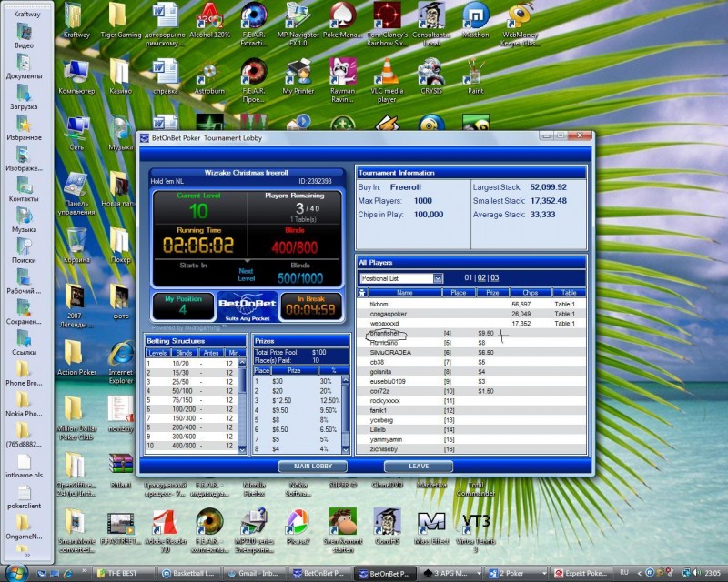Open the Internet Explorer desktop icon
This screenshot has height=582, width=728.
click(121, 362)
